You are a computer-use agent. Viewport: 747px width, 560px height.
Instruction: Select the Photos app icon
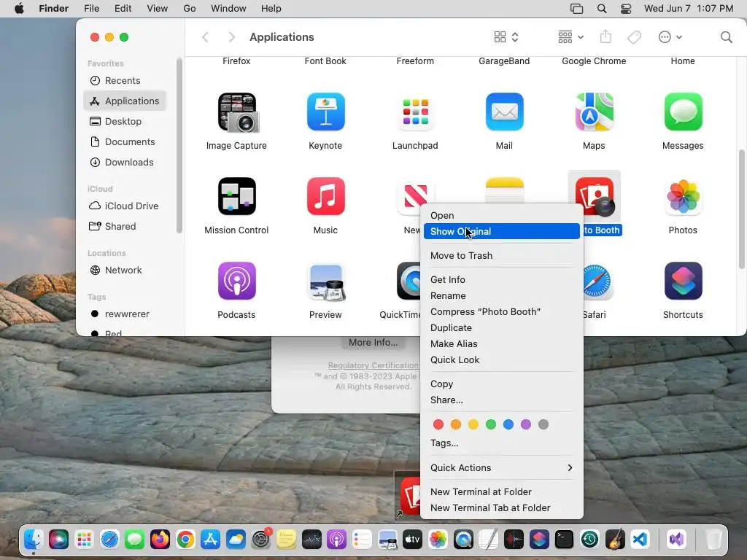[683, 196]
